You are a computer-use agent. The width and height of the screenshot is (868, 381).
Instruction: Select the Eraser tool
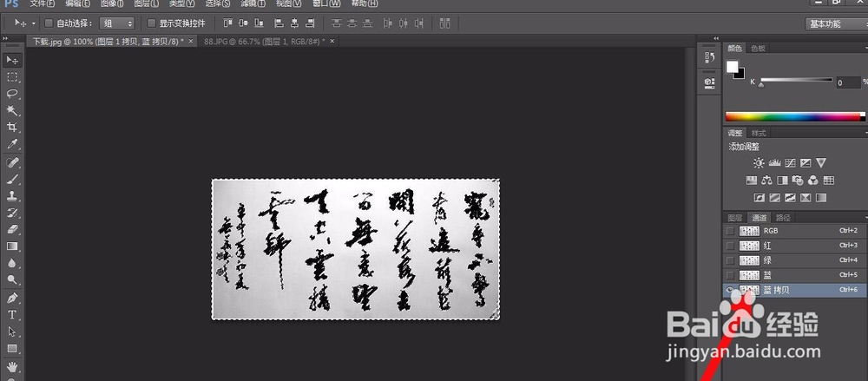coord(12,229)
